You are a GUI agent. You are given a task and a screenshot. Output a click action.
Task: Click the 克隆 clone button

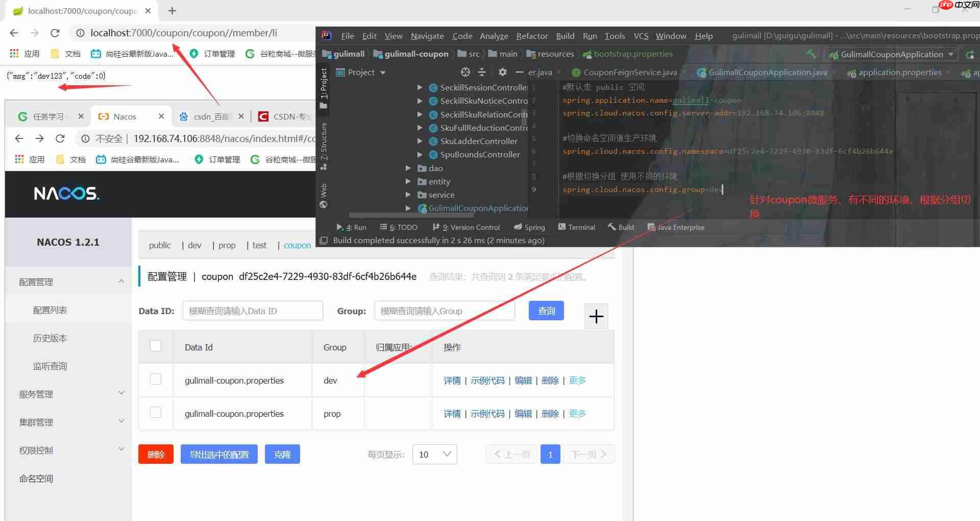point(282,454)
